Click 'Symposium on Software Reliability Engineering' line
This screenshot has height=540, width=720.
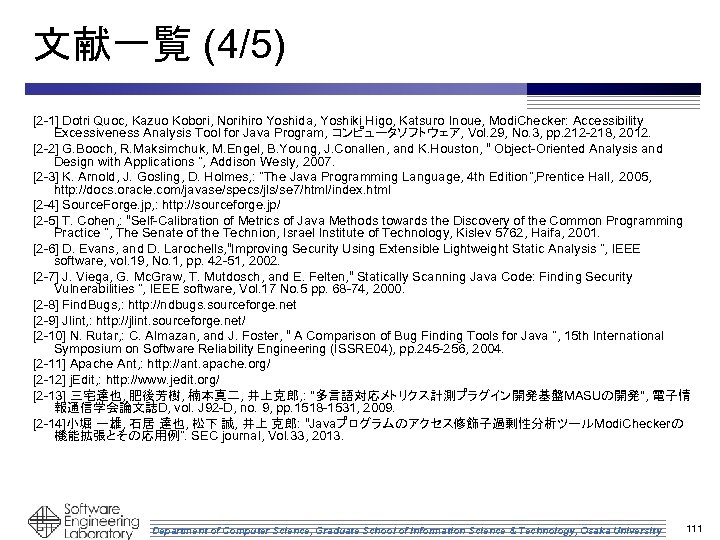click(x=279, y=349)
